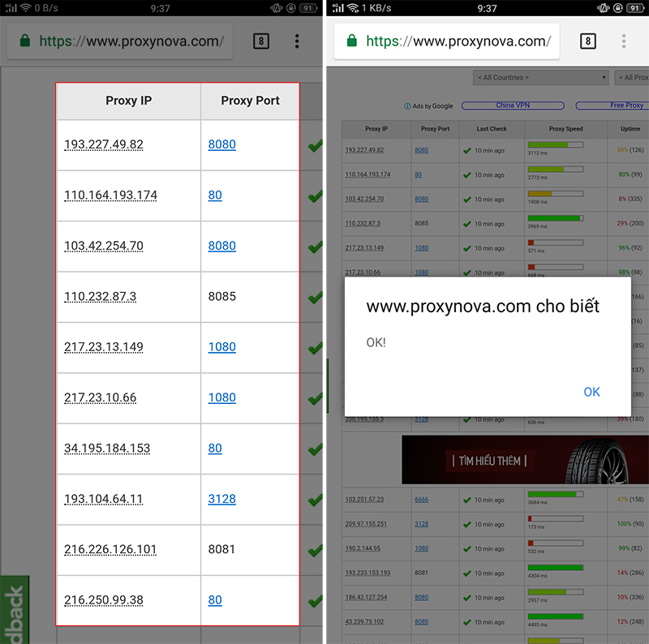649x644 pixels.
Task: Select IP 190.2.144.95 in right screen table
Action: click(x=363, y=548)
